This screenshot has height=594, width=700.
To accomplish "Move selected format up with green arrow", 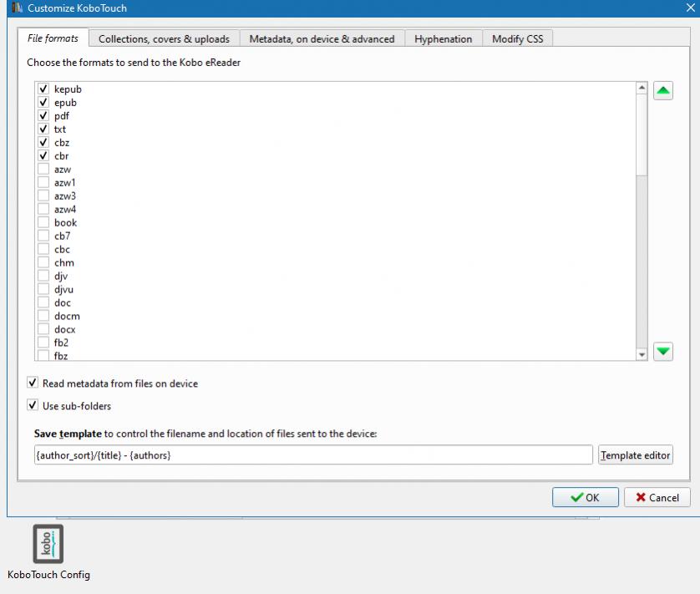I will pyautogui.click(x=663, y=91).
